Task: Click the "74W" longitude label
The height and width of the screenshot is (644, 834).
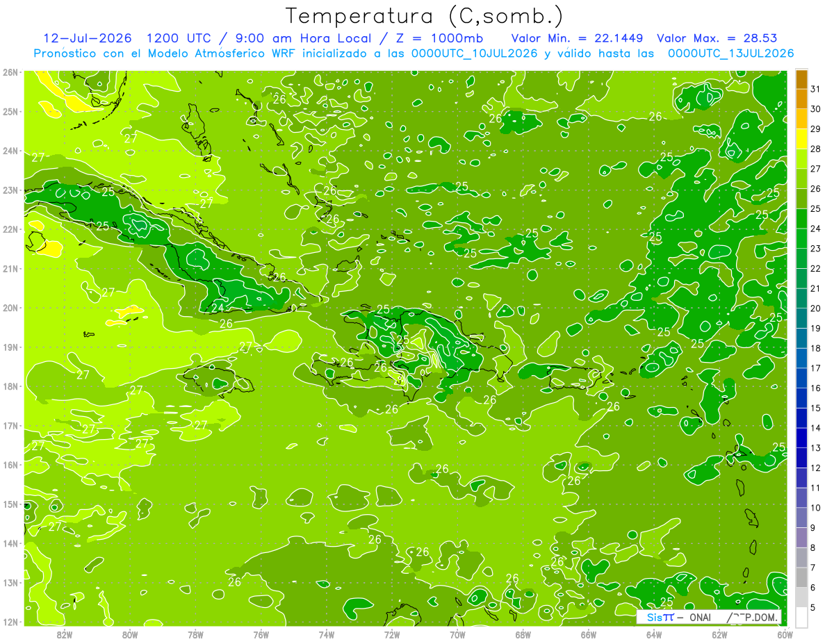Action: pyautogui.click(x=327, y=634)
